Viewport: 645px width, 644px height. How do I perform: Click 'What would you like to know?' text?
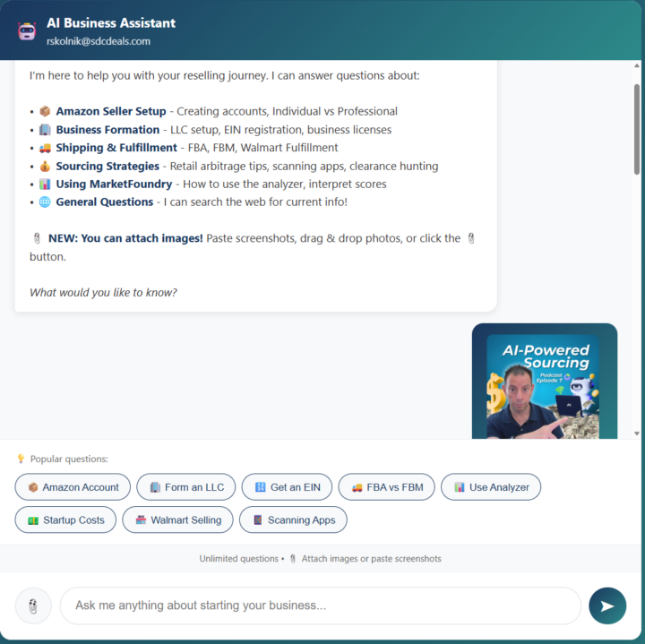click(x=103, y=292)
